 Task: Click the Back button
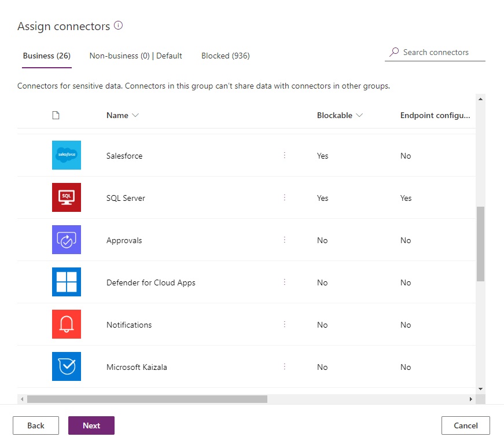(x=35, y=425)
